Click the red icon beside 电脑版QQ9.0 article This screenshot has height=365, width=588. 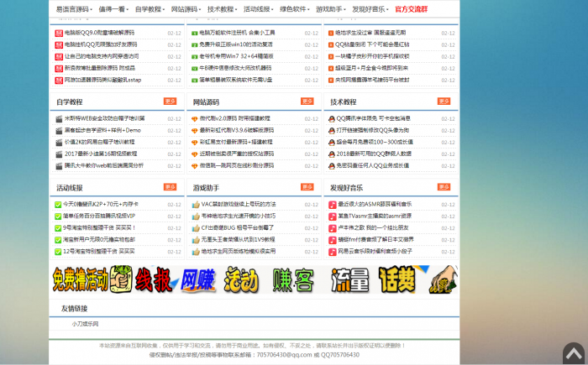[x=59, y=33]
